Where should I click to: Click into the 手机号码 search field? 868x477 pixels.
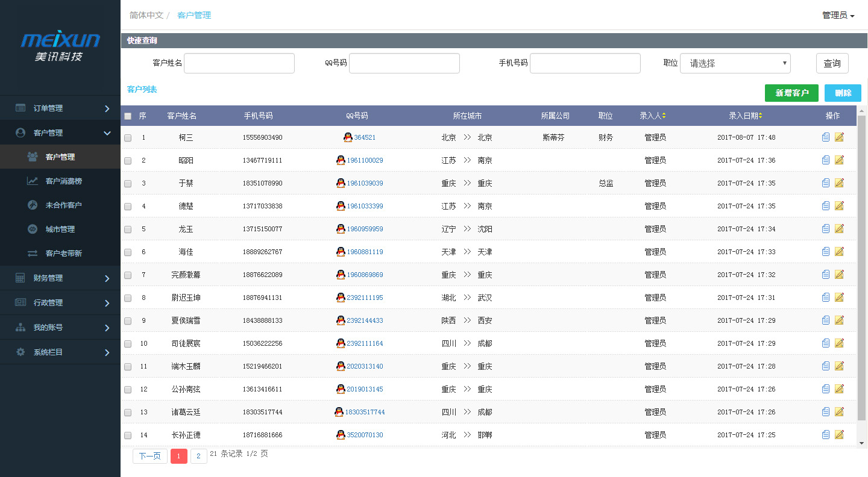click(585, 63)
